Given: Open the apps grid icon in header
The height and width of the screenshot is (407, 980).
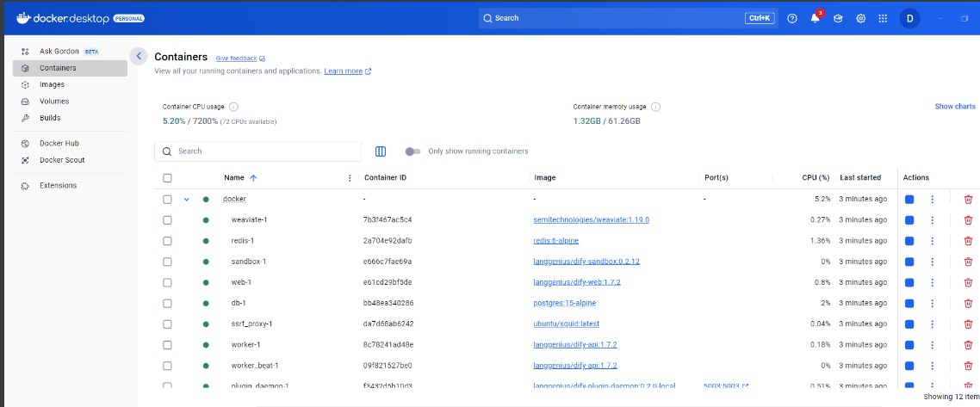Looking at the screenshot, I should (884, 19).
